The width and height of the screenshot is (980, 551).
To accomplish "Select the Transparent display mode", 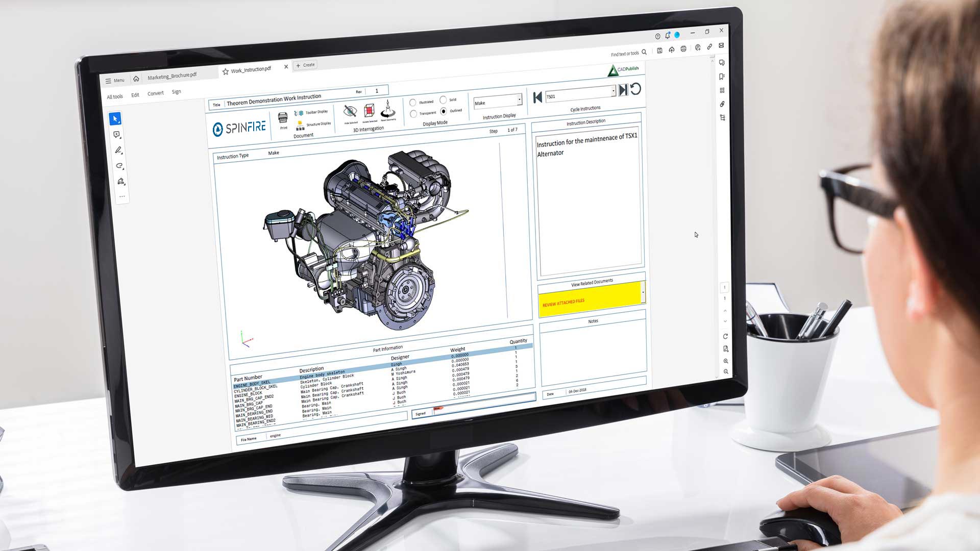I will (413, 114).
